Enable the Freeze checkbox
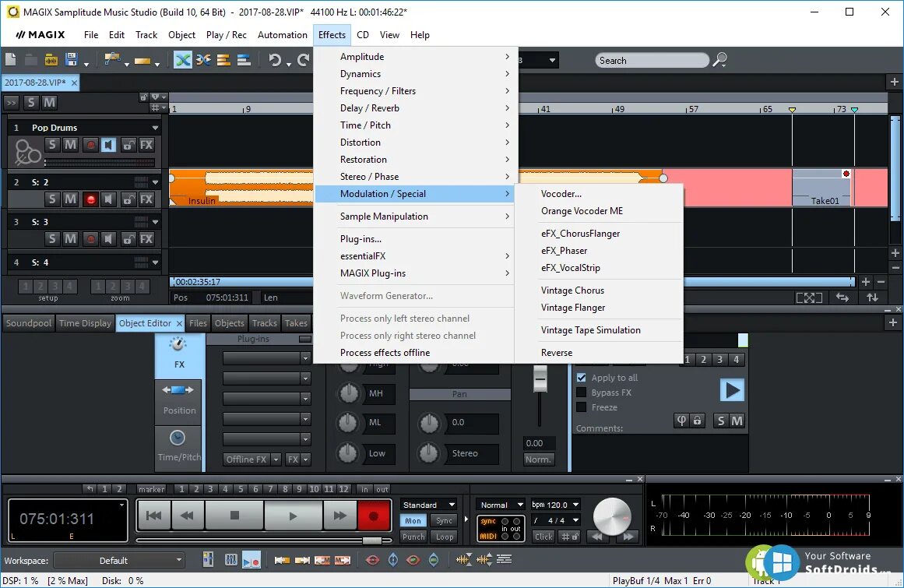 click(x=581, y=407)
